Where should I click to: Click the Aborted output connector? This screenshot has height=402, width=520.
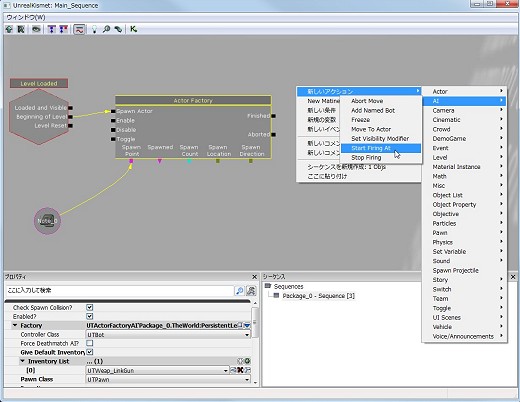[273, 135]
